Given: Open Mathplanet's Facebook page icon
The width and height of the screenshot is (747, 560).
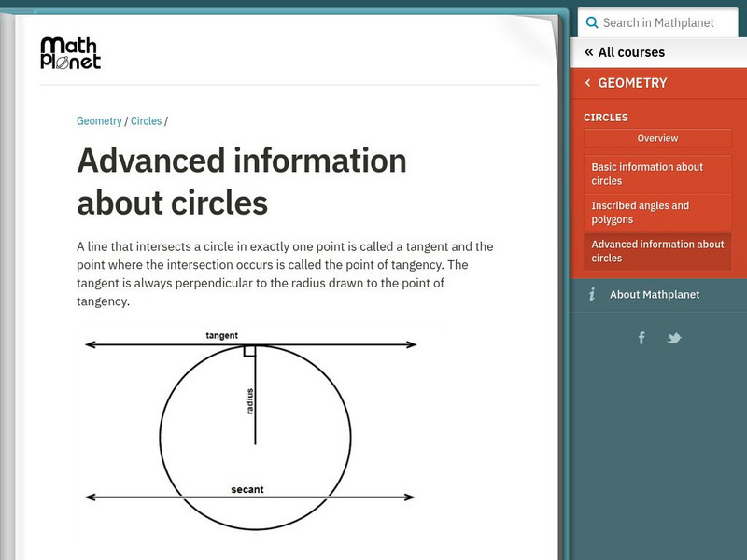Looking at the screenshot, I should (x=641, y=338).
